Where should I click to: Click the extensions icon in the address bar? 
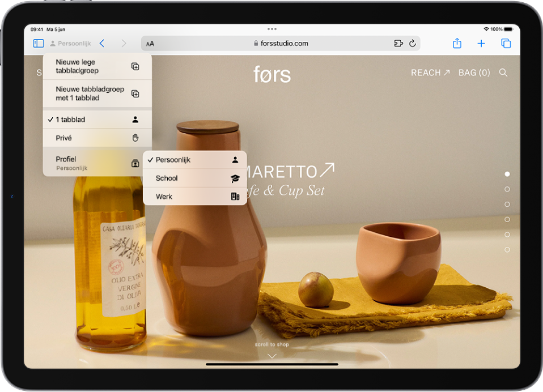(398, 43)
